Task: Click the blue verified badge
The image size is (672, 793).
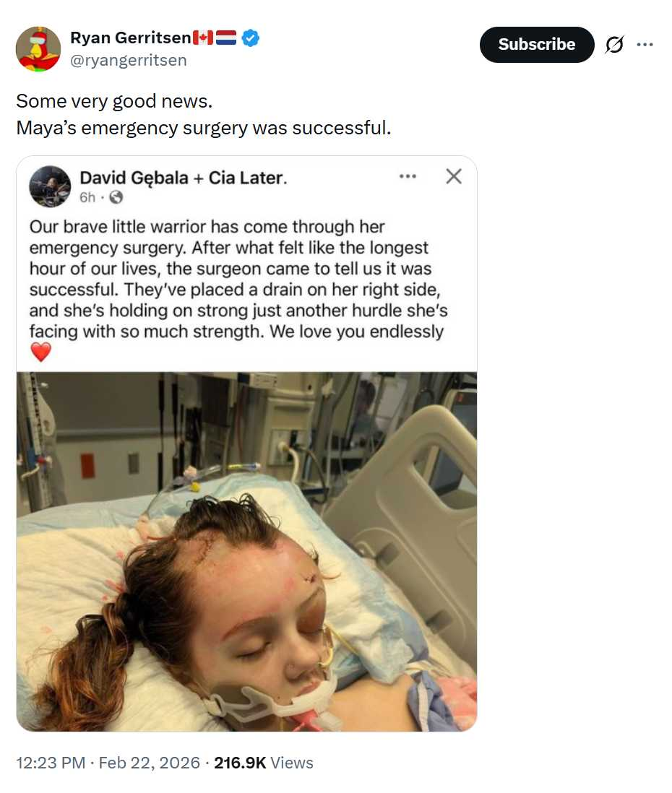Action: (x=251, y=38)
